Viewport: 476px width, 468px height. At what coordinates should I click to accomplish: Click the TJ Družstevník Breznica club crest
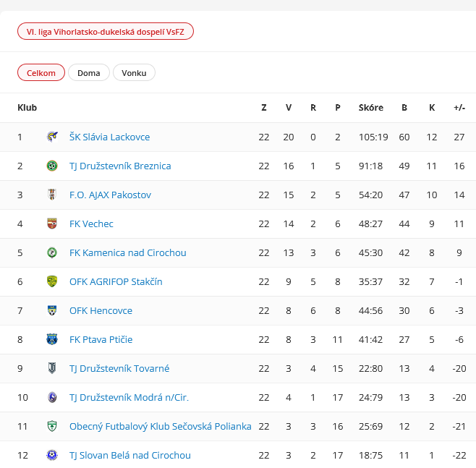tap(52, 166)
